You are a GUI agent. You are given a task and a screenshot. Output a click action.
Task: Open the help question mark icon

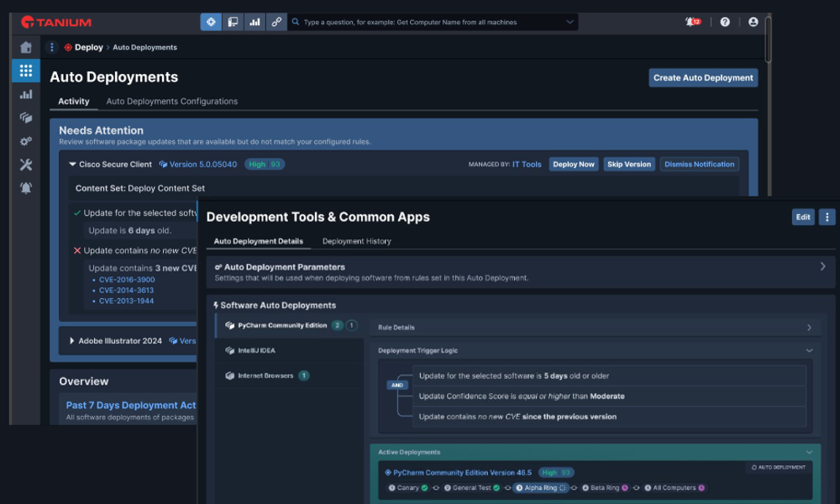[x=725, y=22]
